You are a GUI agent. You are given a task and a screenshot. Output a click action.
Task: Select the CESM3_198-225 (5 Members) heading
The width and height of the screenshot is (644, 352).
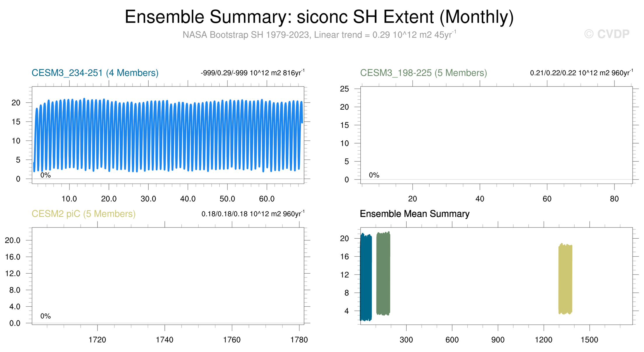pos(423,73)
